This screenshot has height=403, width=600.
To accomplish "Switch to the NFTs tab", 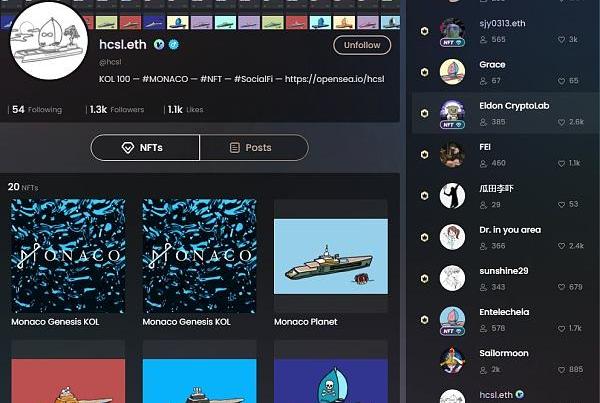I will pos(146,147).
